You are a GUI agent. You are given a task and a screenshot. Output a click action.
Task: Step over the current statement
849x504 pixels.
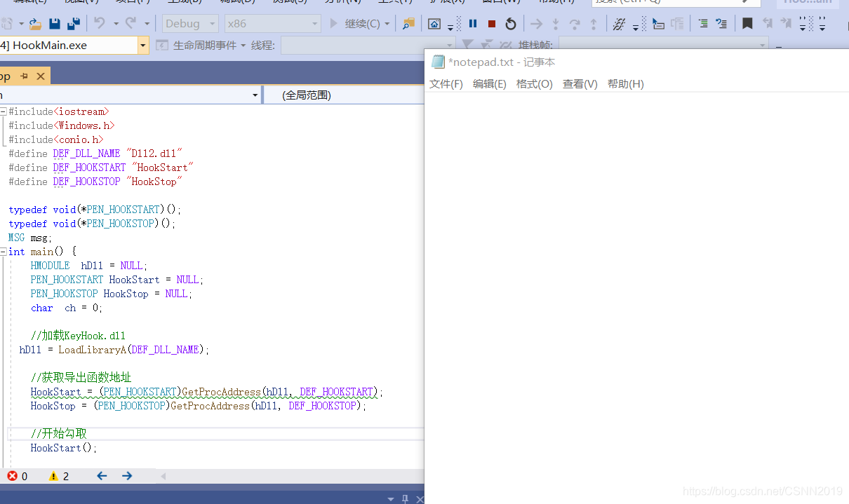coord(575,24)
